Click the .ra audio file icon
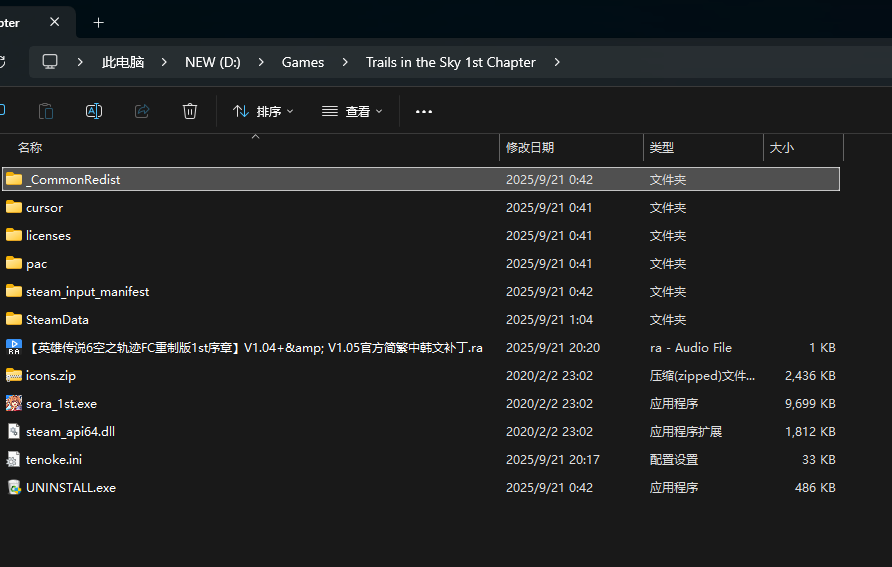 click(14, 347)
